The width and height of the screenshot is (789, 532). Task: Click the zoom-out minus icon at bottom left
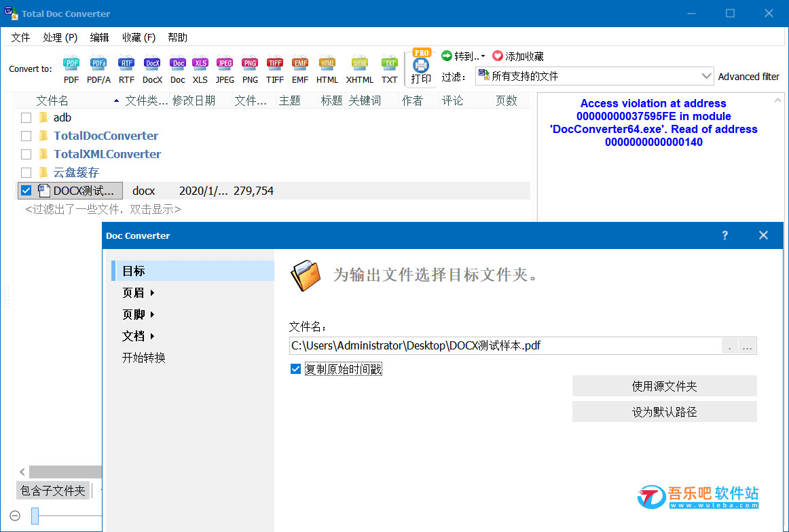point(15,516)
